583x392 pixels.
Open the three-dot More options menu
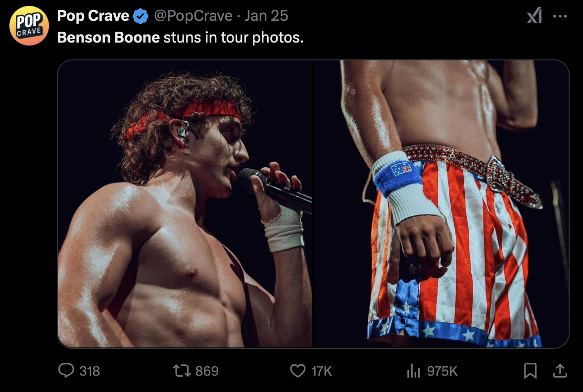(x=560, y=16)
